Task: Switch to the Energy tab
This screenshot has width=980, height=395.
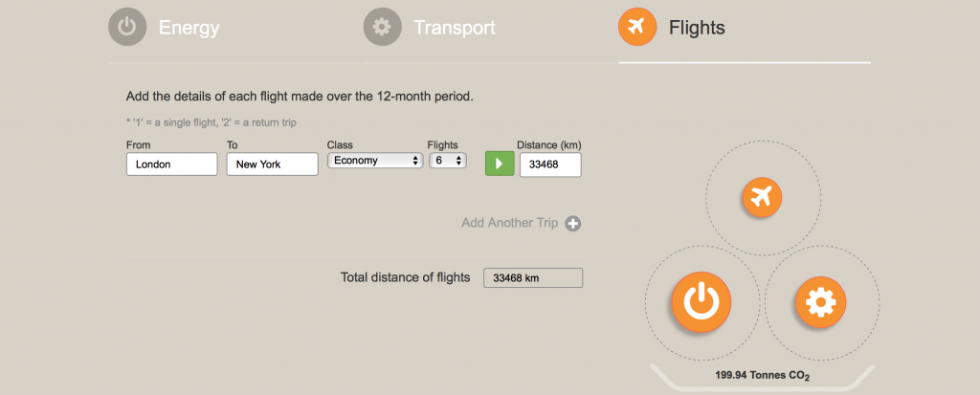Action: coord(189,28)
